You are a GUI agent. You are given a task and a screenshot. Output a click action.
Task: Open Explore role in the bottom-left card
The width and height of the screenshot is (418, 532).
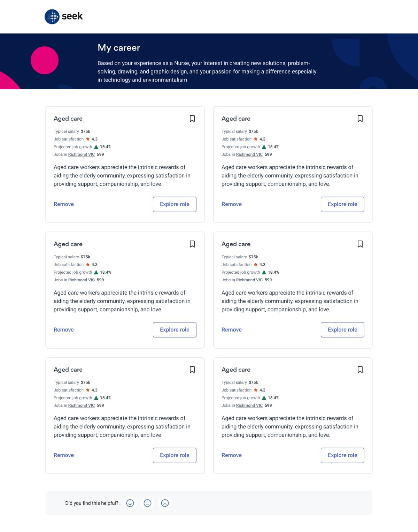(x=175, y=455)
